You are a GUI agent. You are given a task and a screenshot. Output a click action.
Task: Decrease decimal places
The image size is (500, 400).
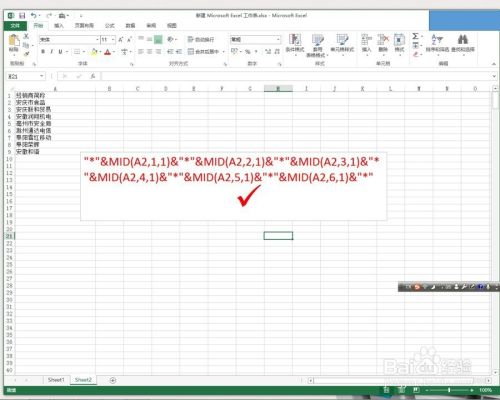point(277,52)
